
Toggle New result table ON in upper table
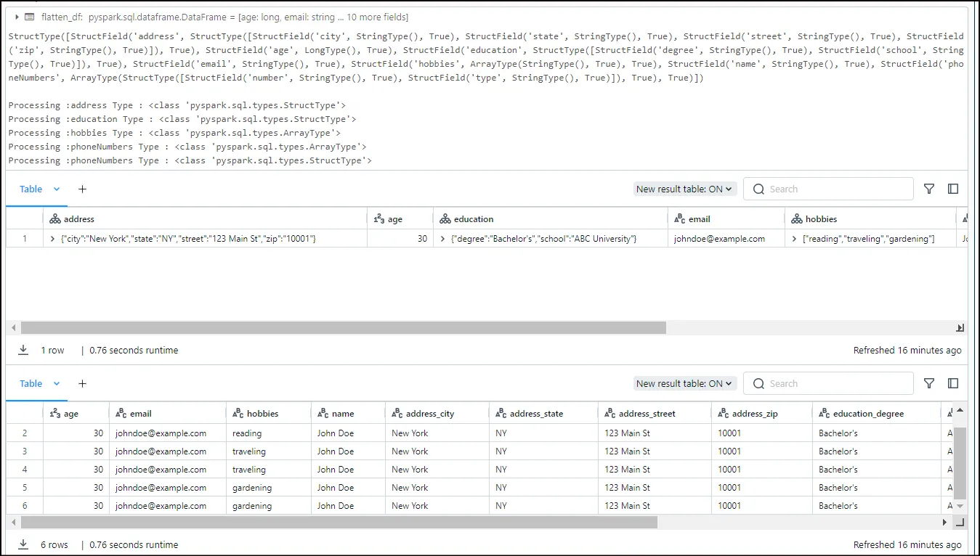[x=685, y=189]
